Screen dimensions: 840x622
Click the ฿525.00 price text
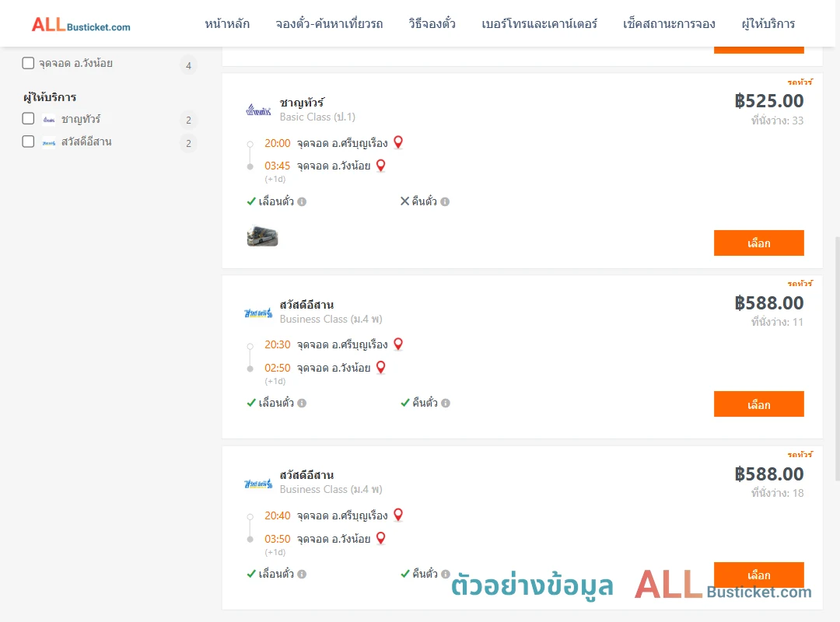(x=769, y=101)
